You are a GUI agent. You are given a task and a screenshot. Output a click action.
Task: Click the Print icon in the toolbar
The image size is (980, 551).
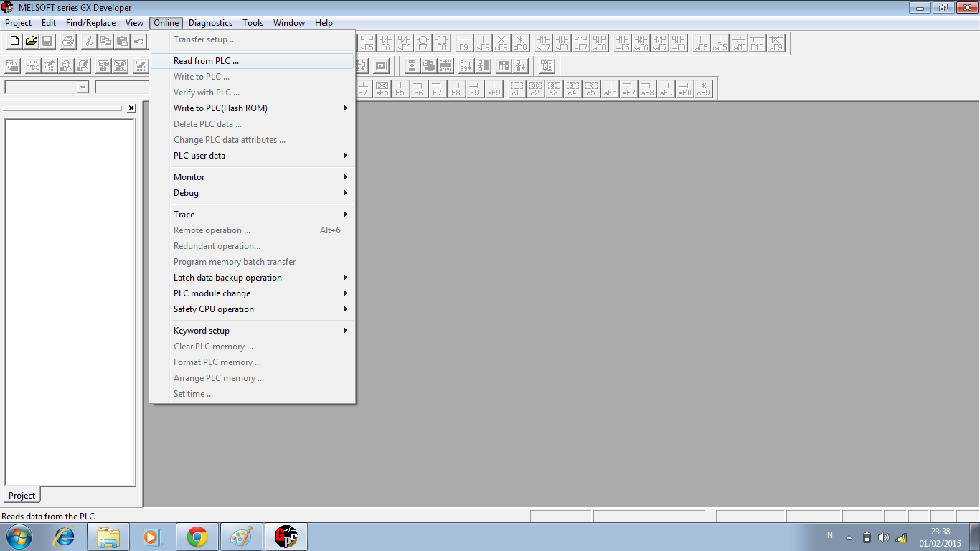click(68, 42)
